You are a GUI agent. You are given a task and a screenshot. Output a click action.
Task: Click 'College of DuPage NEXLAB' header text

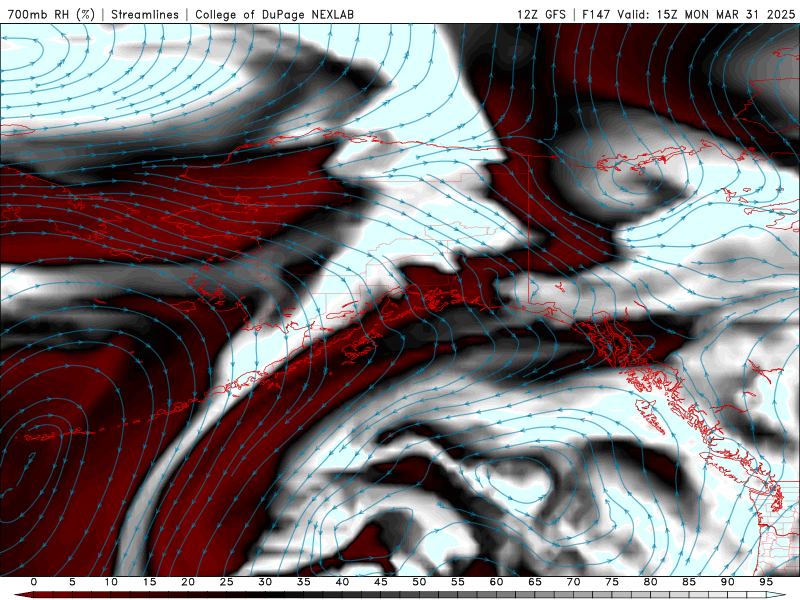(x=274, y=14)
